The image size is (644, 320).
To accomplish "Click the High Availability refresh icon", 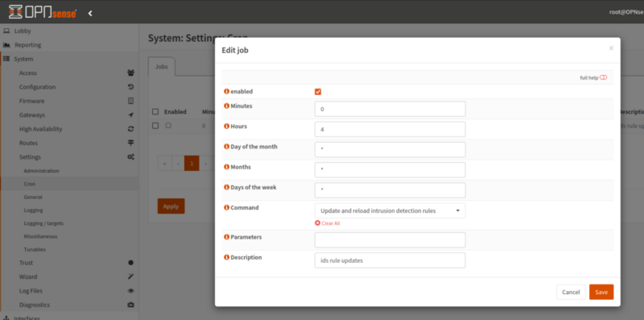I will pos(130,129).
